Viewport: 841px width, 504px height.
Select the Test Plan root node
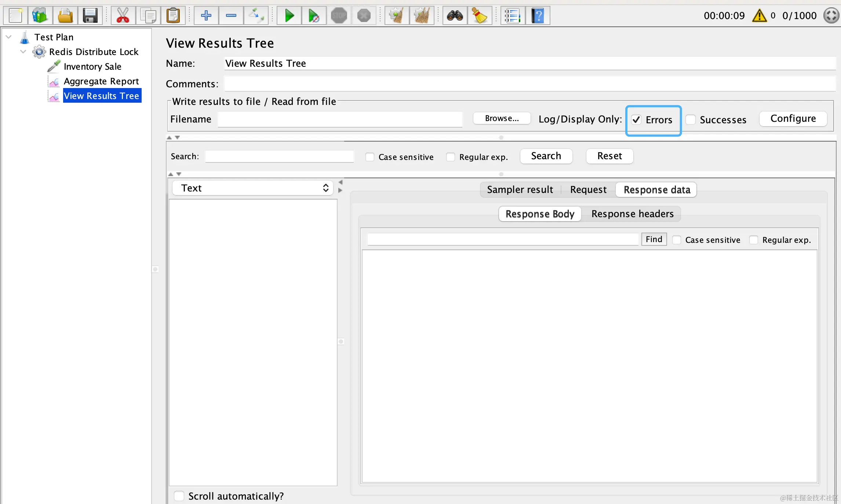click(54, 37)
